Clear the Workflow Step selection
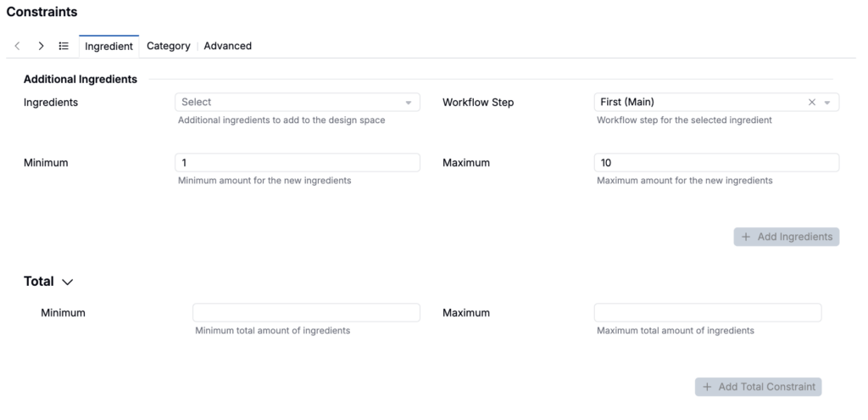Viewport: 868px width, 420px height. tap(811, 102)
